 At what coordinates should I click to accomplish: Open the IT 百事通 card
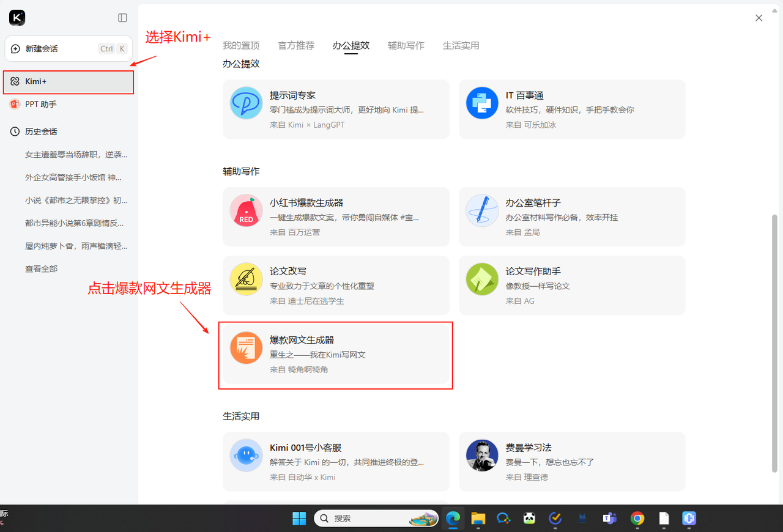click(572, 109)
